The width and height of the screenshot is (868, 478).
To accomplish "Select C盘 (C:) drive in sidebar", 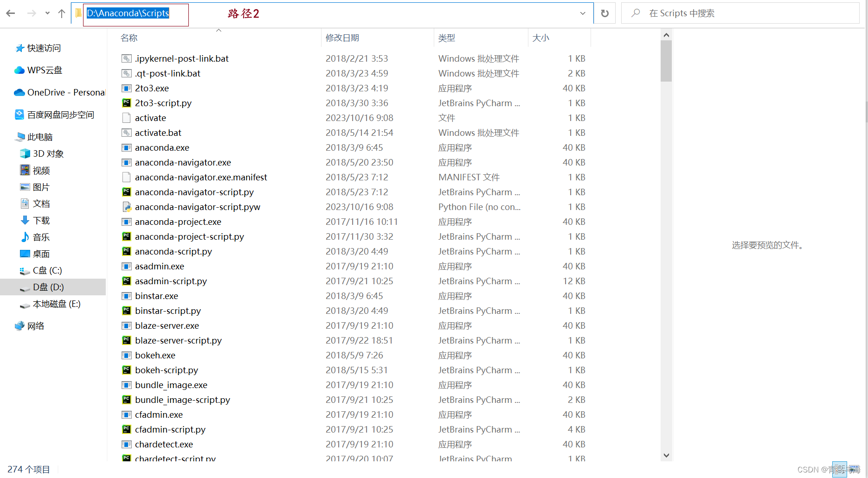I will [x=41, y=270].
